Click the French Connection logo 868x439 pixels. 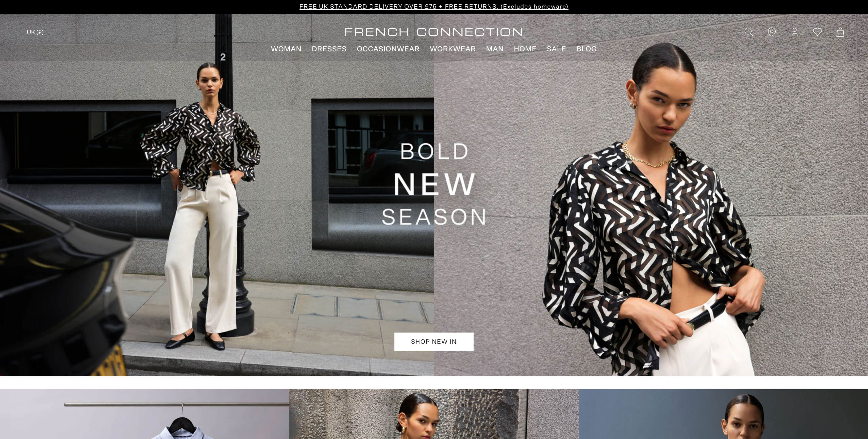pyautogui.click(x=434, y=32)
